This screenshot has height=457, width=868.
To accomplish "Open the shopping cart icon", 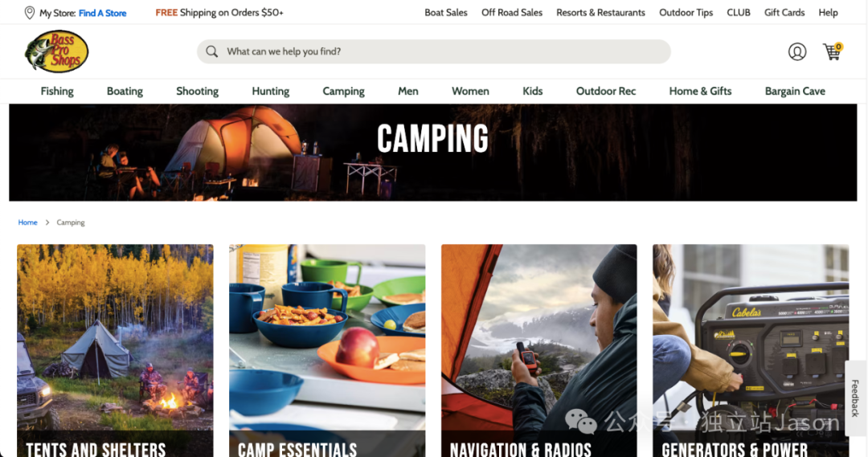I will [x=833, y=51].
